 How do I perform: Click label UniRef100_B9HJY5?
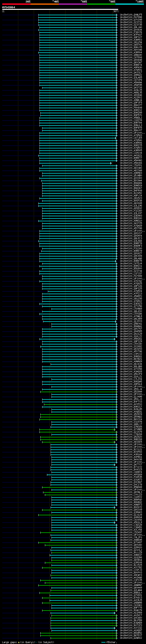coord(131,47)
